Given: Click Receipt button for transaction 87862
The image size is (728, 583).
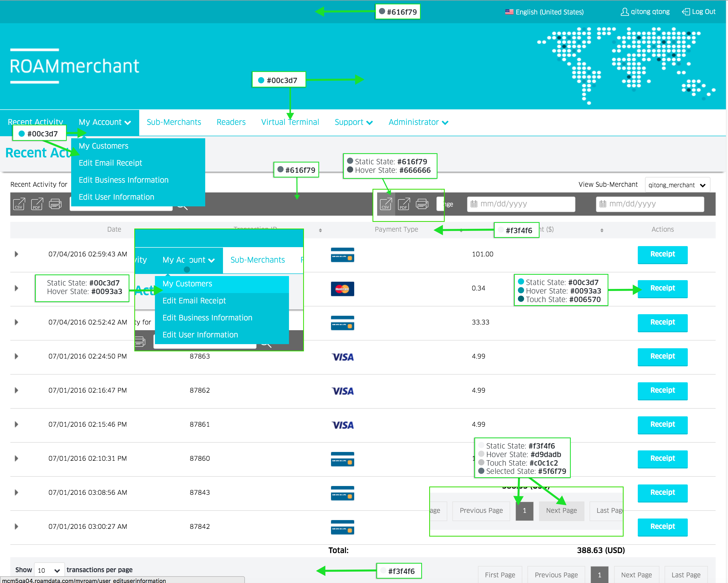Looking at the screenshot, I should pyautogui.click(x=663, y=391).
